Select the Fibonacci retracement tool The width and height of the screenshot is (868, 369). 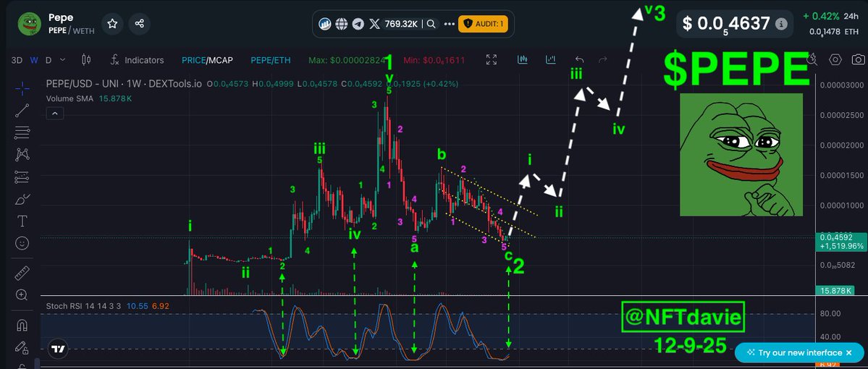[22, 132]
